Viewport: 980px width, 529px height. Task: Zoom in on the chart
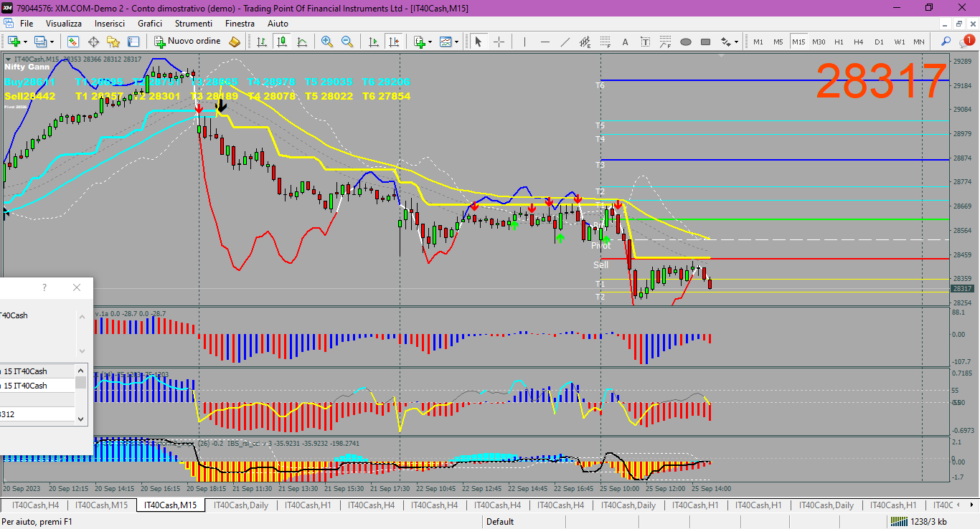click(327, 42)
